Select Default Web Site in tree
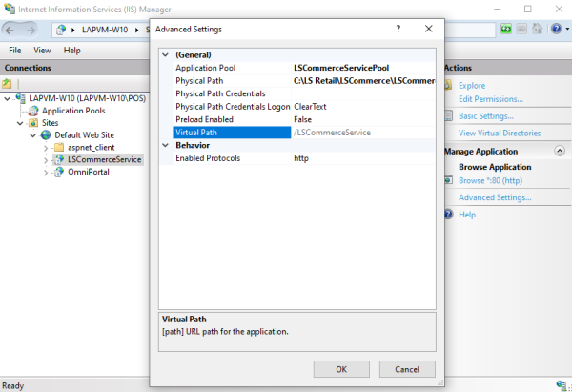 pos(84,135)
